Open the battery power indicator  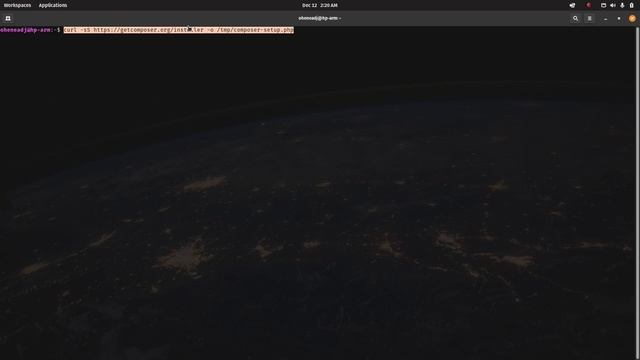coord(631,5)
